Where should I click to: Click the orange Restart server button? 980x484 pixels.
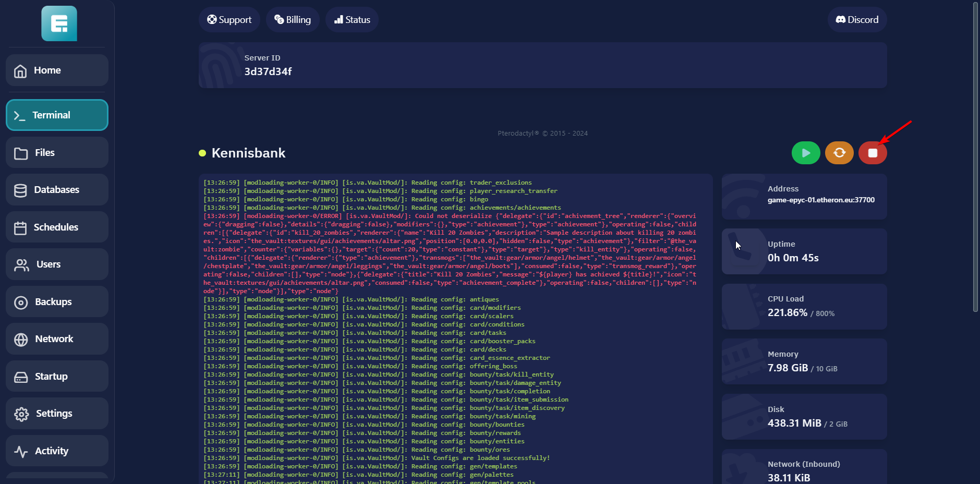coord(839,153)
